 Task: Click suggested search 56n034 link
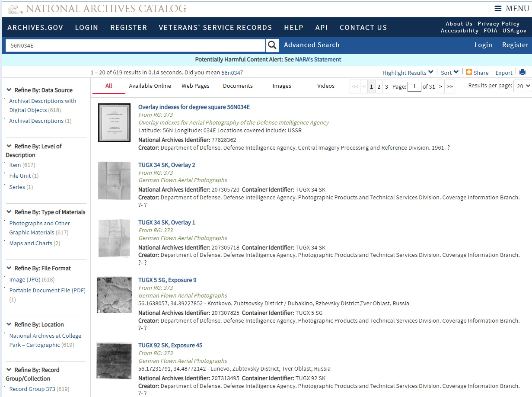pos(231,73)
